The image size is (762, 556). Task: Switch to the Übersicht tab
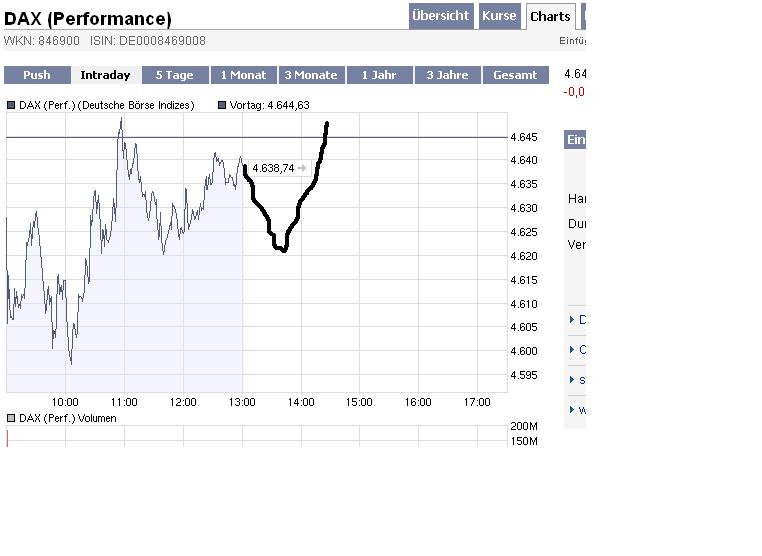440,16
